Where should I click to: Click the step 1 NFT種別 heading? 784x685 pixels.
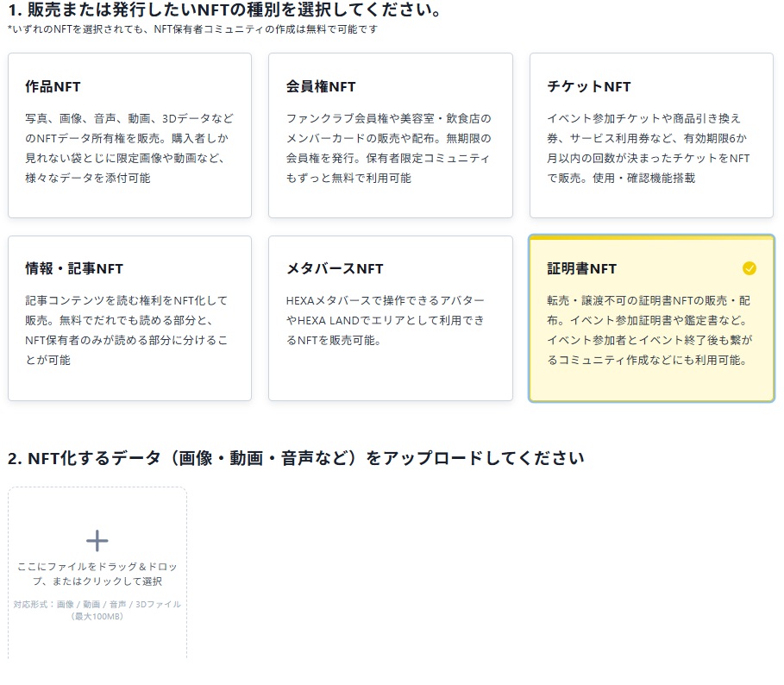[225, 11]
